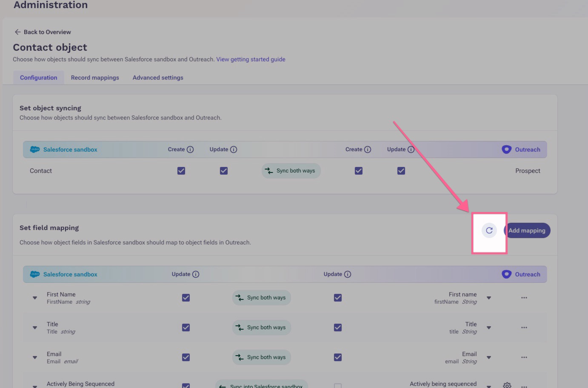This screenshot has width=588, height=388.
Task: Click the Prospect object name text
Action: (528, 171)
